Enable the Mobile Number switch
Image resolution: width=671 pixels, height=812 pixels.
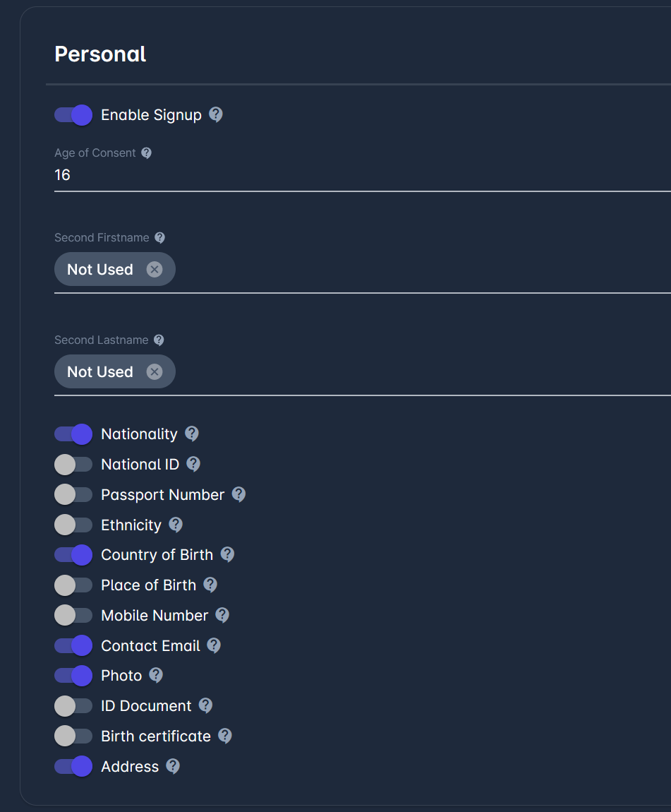[x=73, y=615]
